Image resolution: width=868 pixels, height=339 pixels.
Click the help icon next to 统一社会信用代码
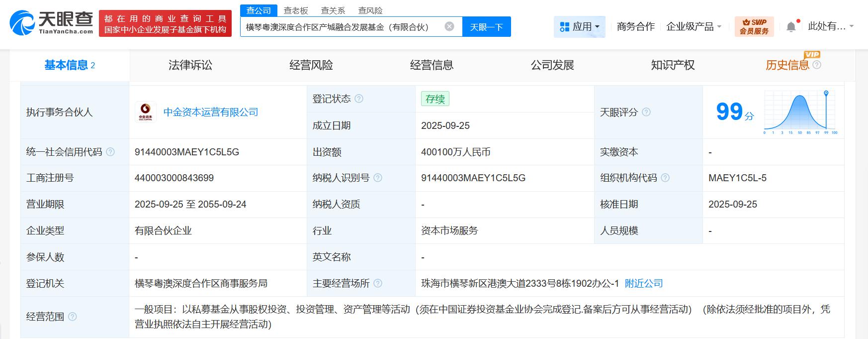pyautogui.click(x=110, y=152)
